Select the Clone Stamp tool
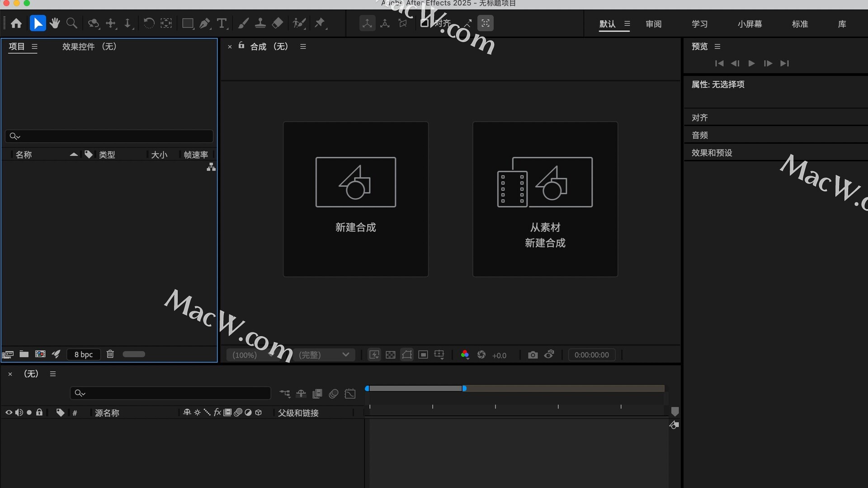 click(x=260, y=23)
